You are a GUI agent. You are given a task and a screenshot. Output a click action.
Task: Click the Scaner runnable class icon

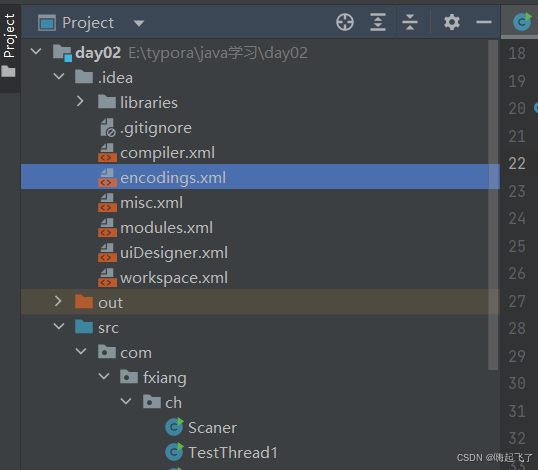[175, 427]
